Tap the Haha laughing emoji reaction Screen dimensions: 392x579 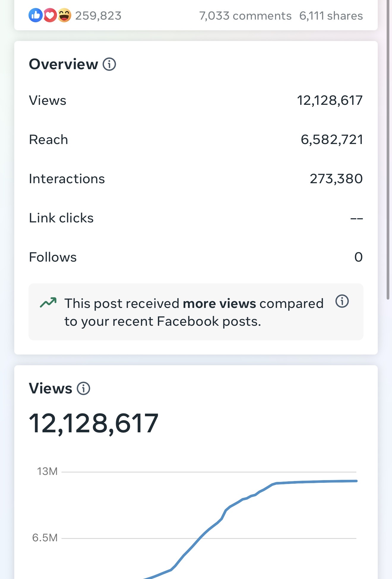click(64, 15)
